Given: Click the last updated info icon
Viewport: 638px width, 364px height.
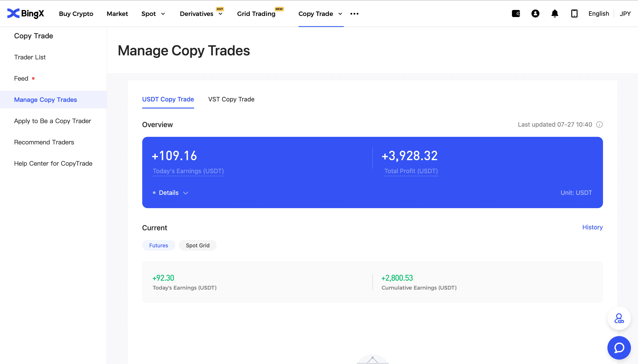Looking at the screenshot, I should (x=599, y=124).
